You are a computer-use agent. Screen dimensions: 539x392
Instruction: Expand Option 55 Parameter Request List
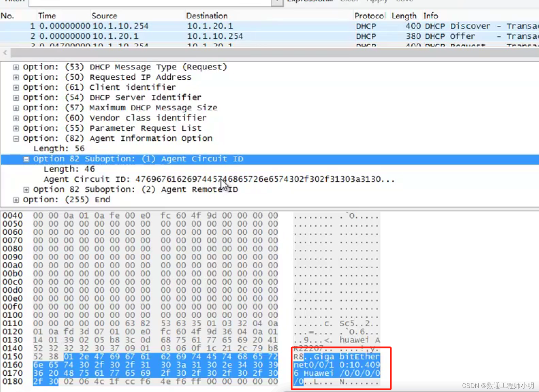16,128
